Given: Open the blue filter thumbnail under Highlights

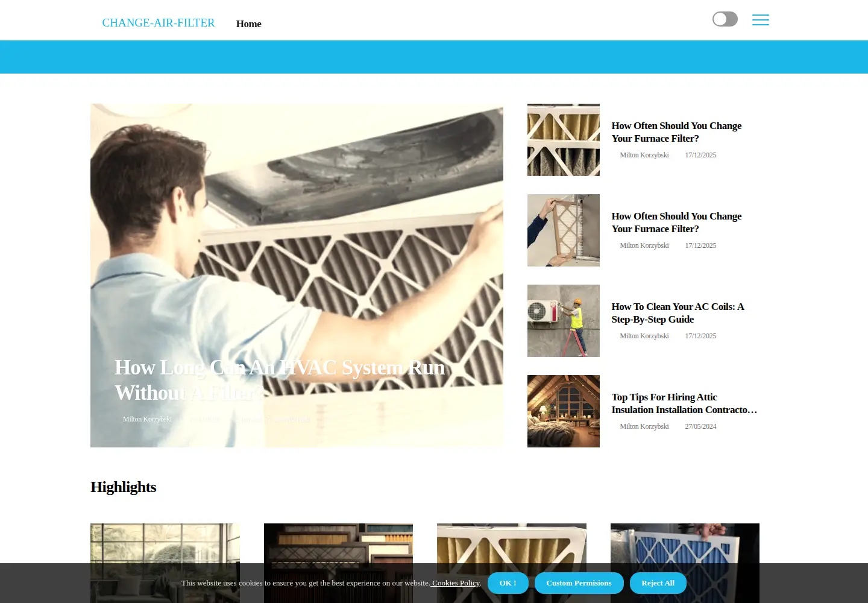Looking at the screenshot, I should (685, 563).
